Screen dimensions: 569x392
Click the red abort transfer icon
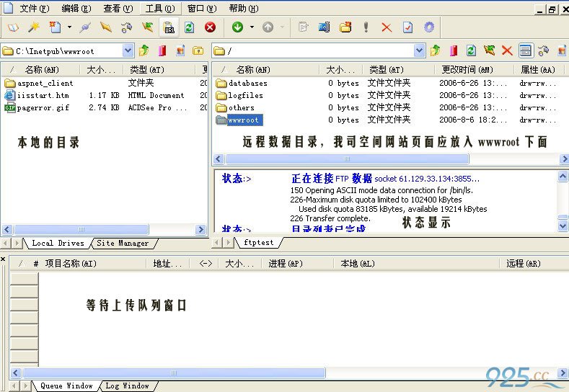[x=210, y=27]
